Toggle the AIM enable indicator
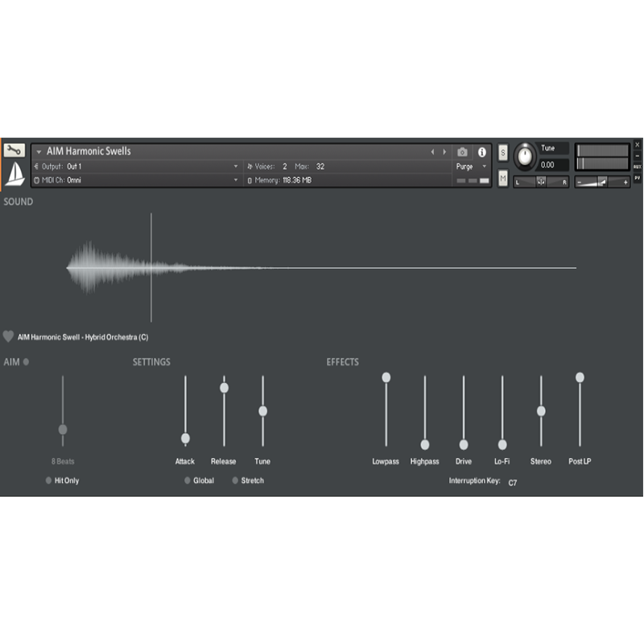The width and height of the screenshot is (644, 644). coord(26,361)
